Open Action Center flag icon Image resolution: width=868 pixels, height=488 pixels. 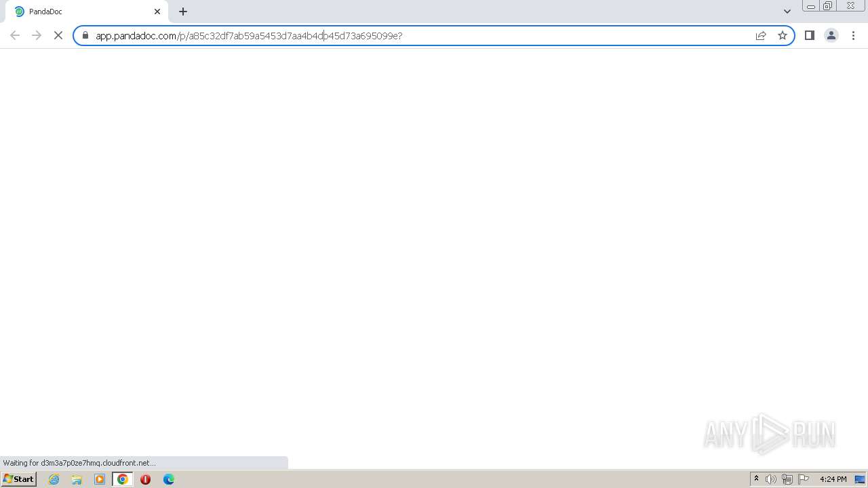click(804, 479)
